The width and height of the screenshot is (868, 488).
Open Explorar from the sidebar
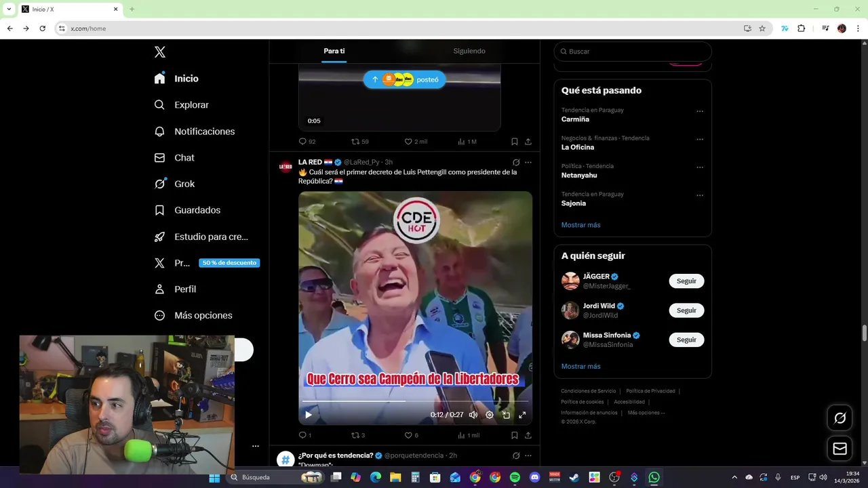pos(181,105)
